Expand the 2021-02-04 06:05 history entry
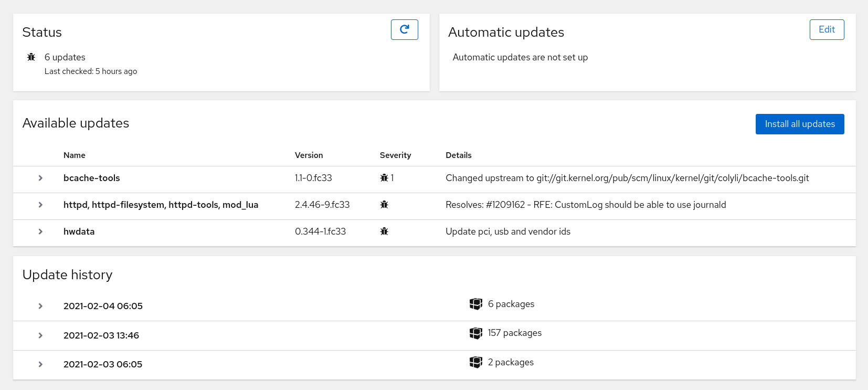The height and width of the screenshot is (390, 868). [40, 306]
